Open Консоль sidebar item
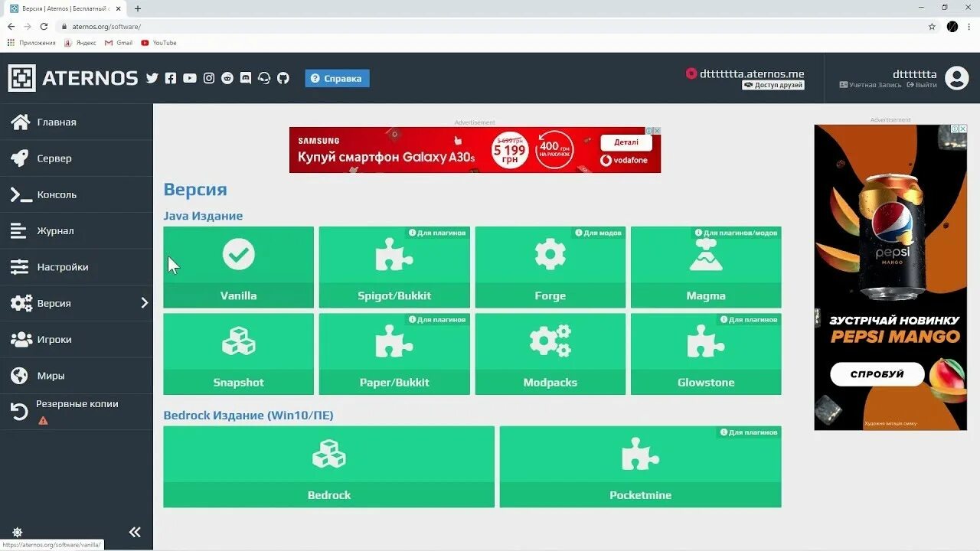The height and width of the screenshot is (551, 980). [x=77, y=194]
